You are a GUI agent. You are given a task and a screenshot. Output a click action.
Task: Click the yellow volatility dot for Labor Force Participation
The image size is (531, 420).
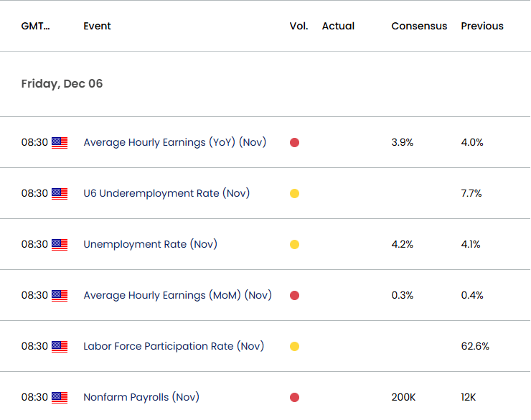click(294, 347)
